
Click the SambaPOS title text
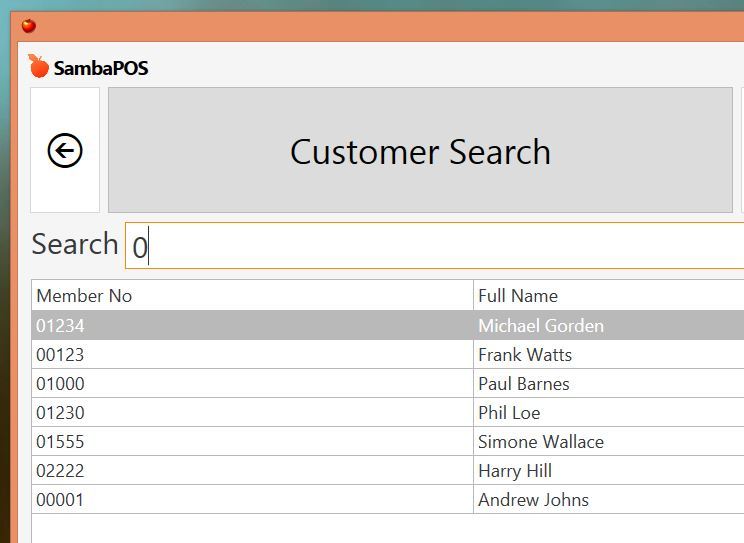pyautogui.click(x=101, y=68)
